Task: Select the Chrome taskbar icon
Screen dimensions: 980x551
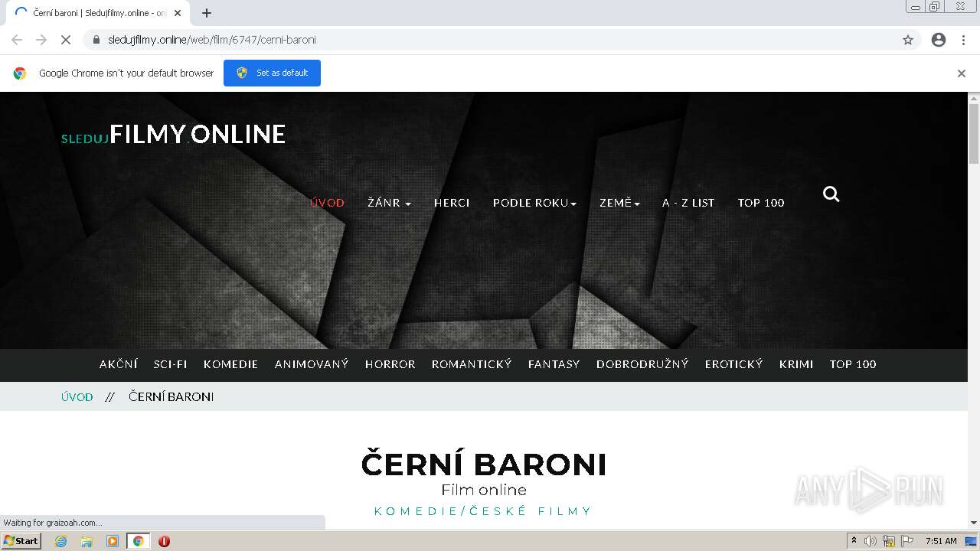Action: tap(139, 541)
